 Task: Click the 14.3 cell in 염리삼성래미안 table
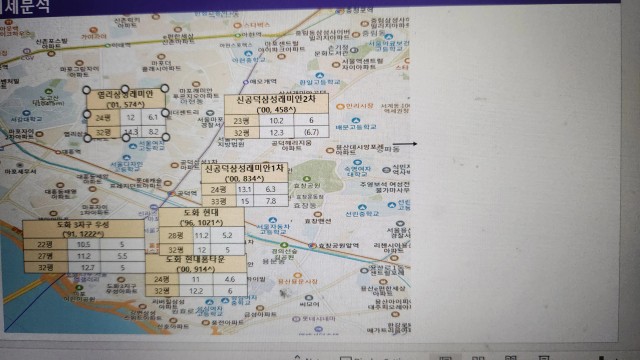pos(131,132)
